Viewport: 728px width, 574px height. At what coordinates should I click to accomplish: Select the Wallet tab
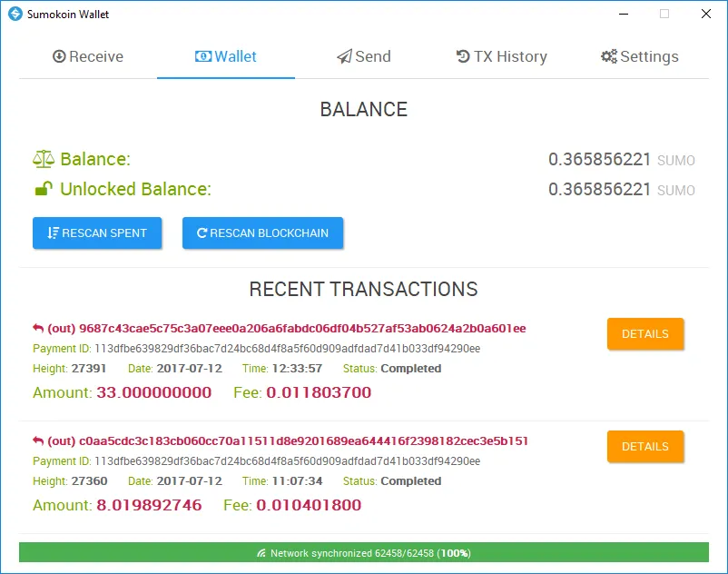point(226,56)
